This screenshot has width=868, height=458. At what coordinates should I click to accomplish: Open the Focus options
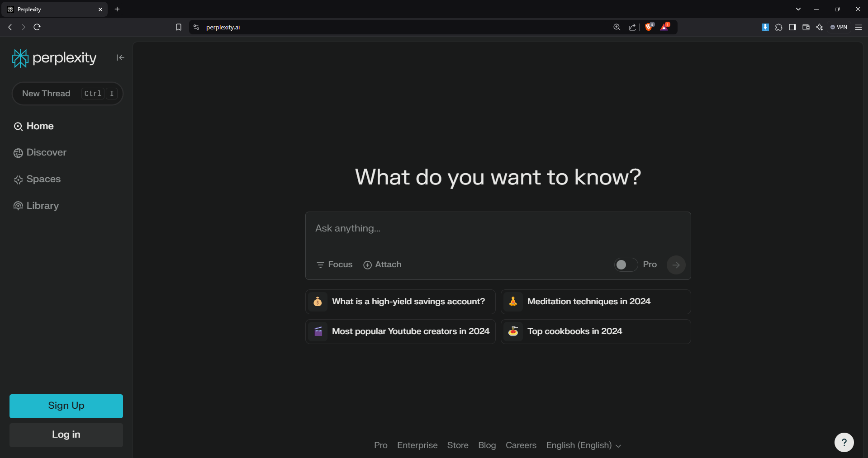click(334, 264)
